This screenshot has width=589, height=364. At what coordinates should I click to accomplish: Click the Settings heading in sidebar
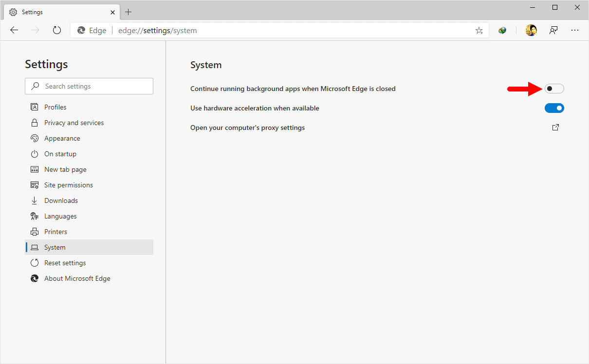point(46,64)
